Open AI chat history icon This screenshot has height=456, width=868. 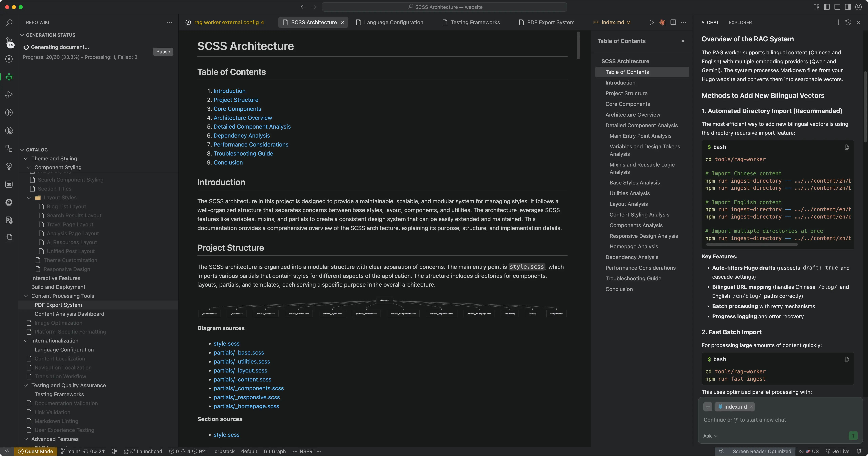click(x=848, y=22)
